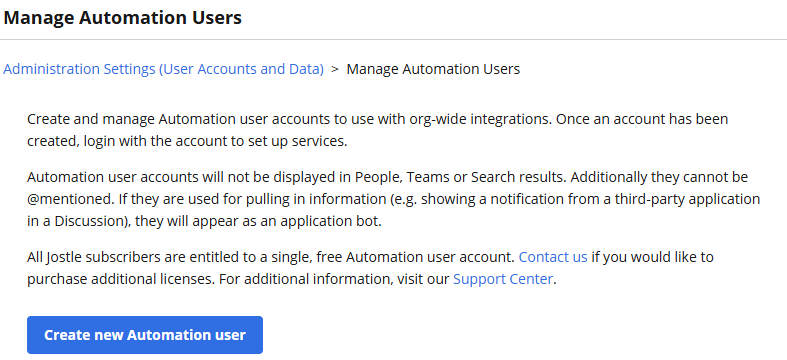Click the breadcrumb arrow separator

click(x=335, y=69)
